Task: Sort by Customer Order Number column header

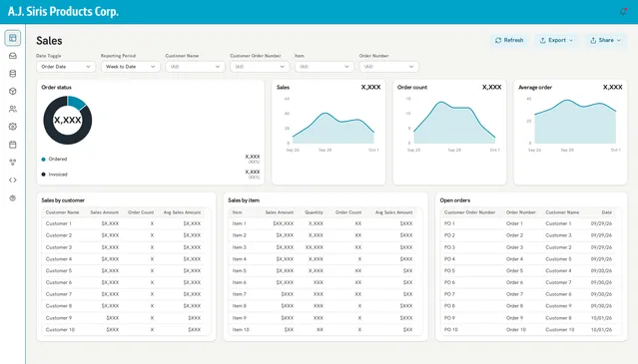Action: tap(469, 212)
